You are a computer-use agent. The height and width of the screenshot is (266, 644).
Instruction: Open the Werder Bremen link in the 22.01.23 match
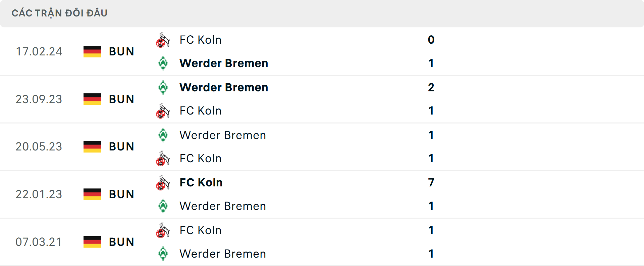pyautogui.click(x=223, y=206)
